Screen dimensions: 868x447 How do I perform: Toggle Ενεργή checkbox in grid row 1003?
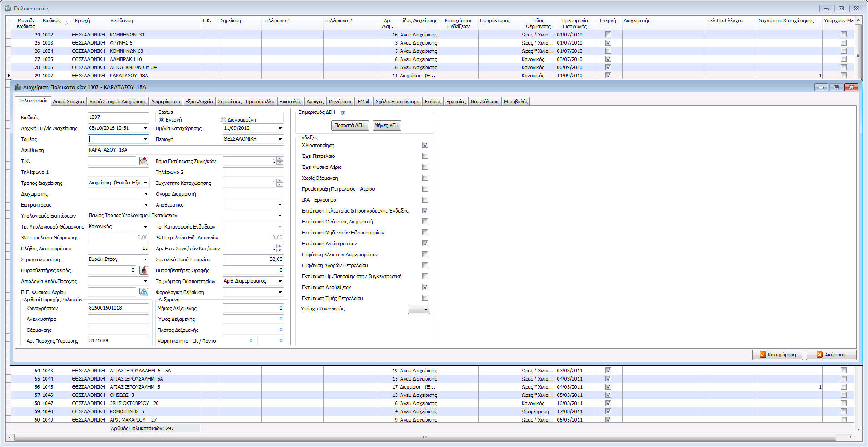pos(608,43)
